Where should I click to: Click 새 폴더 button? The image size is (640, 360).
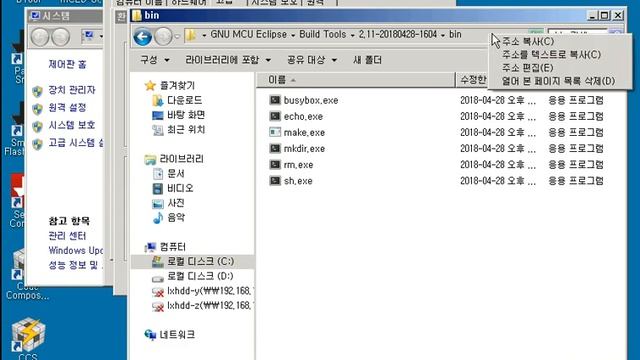367,60
